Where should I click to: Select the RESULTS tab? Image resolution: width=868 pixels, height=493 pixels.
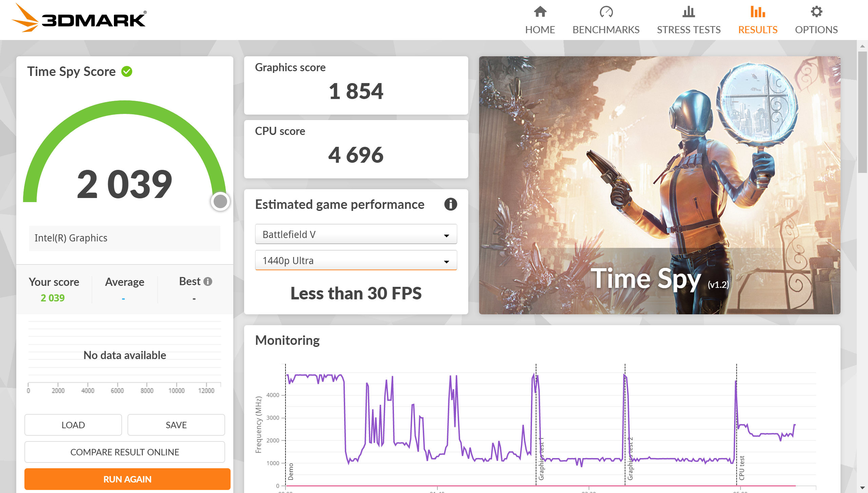758,30
